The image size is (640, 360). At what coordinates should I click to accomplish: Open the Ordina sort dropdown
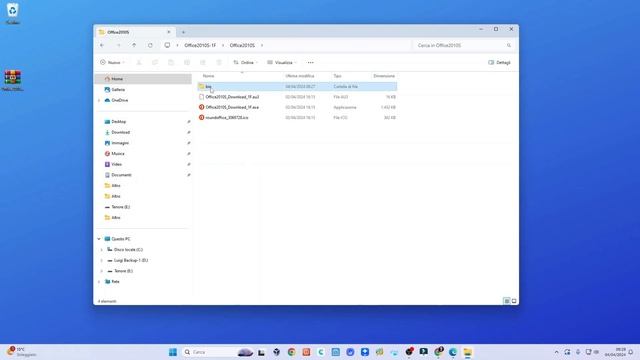click(246, 62)
